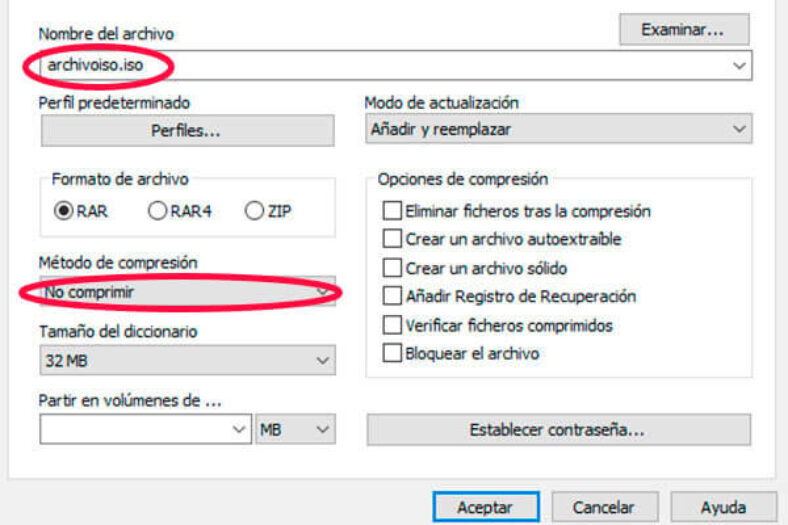The image size is (788, 525).
Task: Select the RAR format radio button
Action: (x=64, y=211)
